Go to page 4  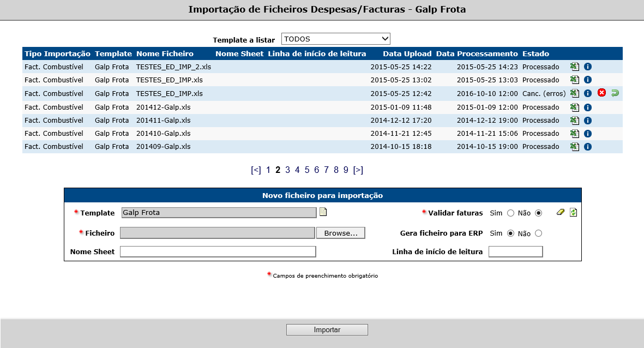[x=297, y=170]
